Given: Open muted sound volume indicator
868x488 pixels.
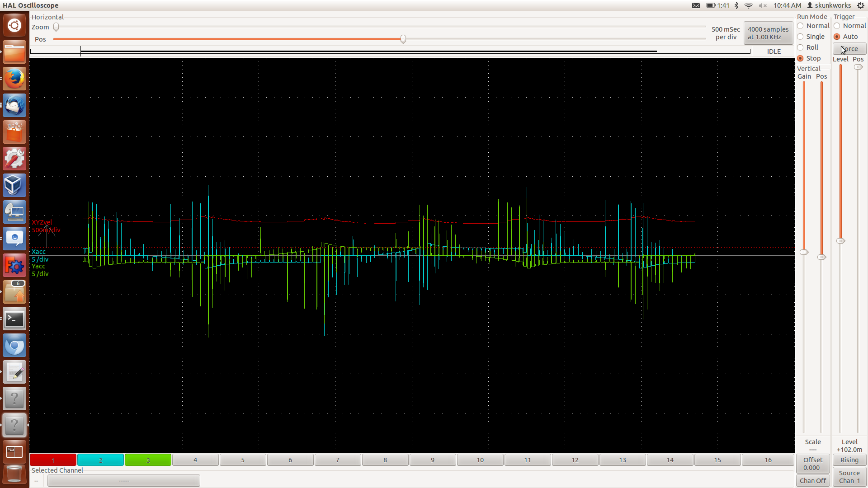Looking at the screenshot, I should coord(763,5).
